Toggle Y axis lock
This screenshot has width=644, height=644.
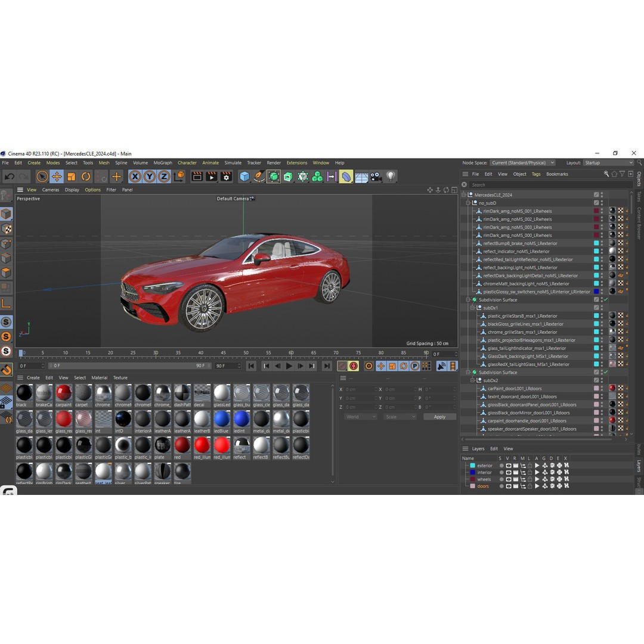tap(150, 177)
